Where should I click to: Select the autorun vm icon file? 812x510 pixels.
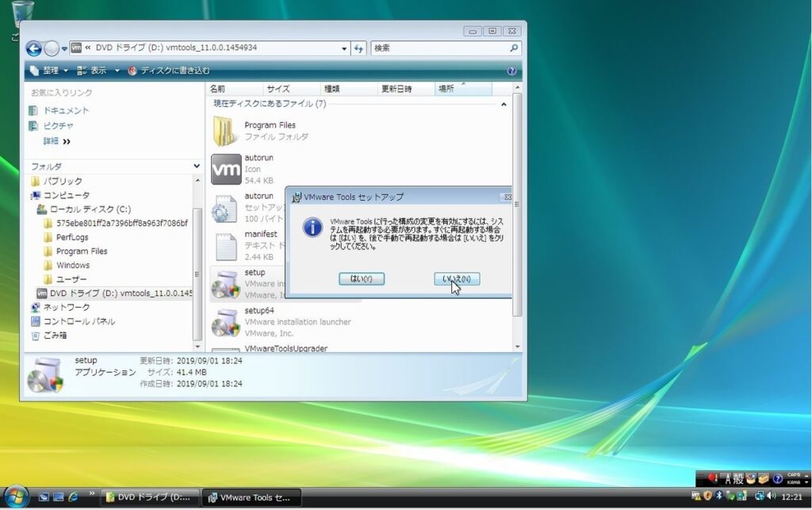[226, 169]
